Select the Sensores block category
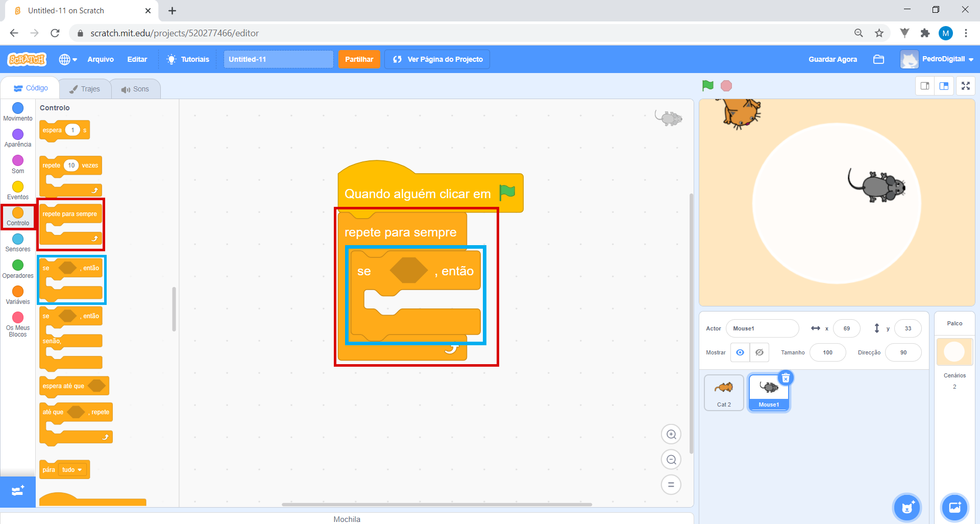The width and height of the screenshot is (980, 524). (x=18, y=243)
